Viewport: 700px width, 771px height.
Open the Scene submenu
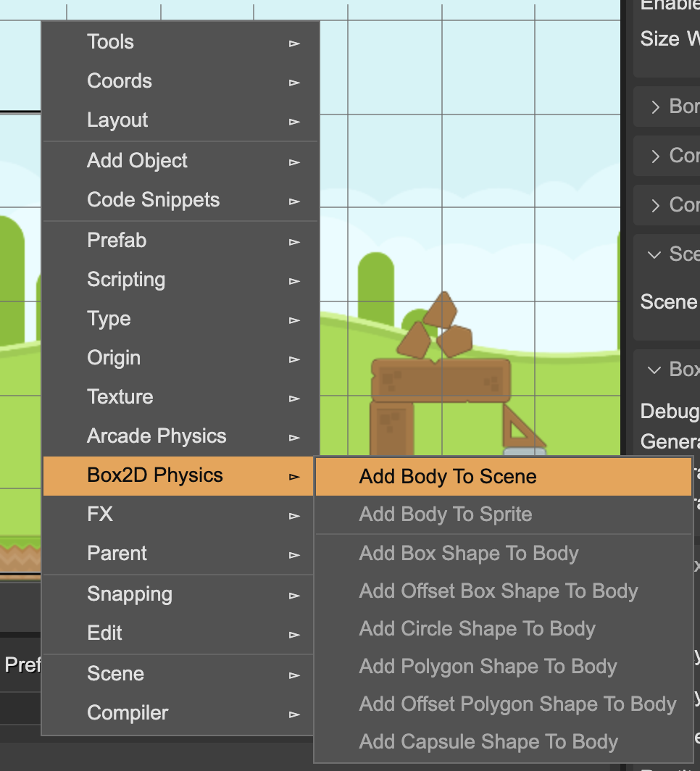178,674
